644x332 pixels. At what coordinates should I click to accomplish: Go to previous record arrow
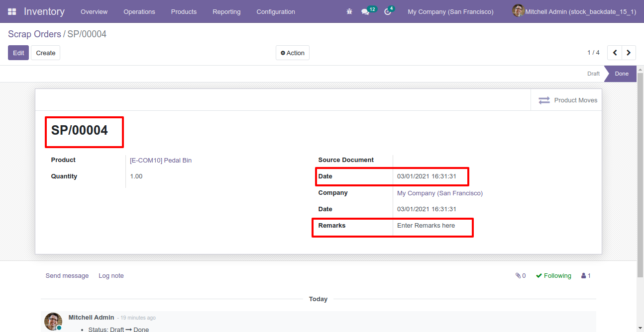(615, 53)
